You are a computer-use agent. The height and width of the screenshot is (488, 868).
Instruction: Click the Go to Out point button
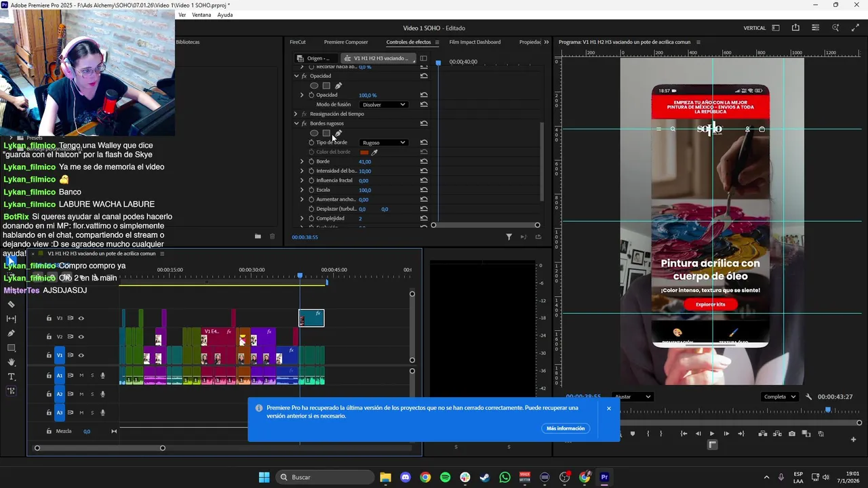point(741,434)
